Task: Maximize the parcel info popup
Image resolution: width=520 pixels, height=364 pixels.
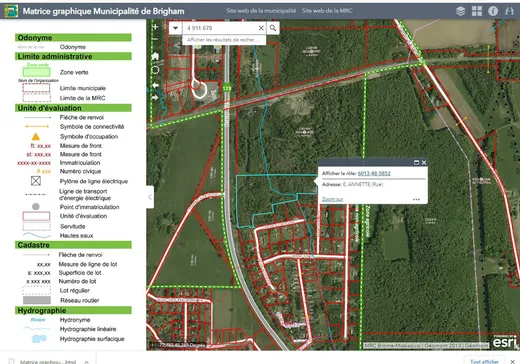Action: point(416,162)
